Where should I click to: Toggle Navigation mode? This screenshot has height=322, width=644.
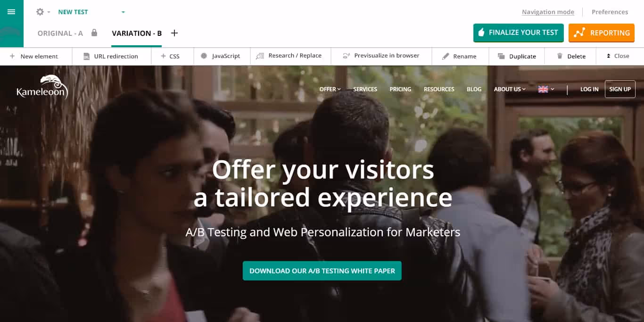(548, 12)
